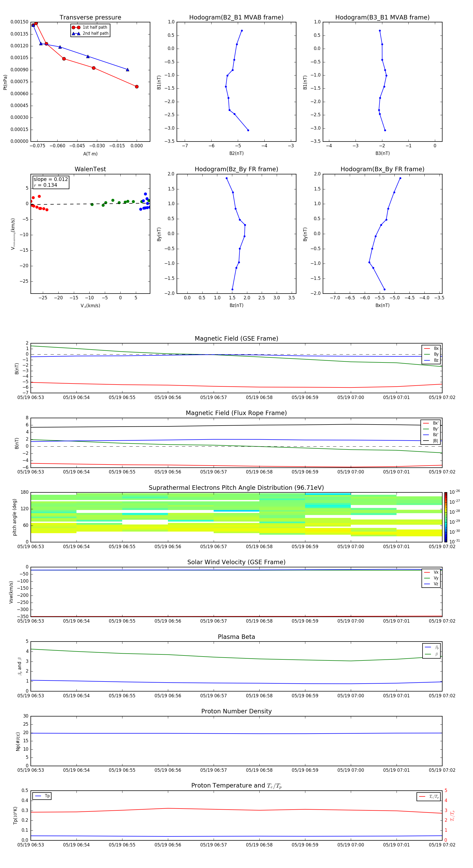Click the 'Bx(nT)' x-axis label

point(382,305)
